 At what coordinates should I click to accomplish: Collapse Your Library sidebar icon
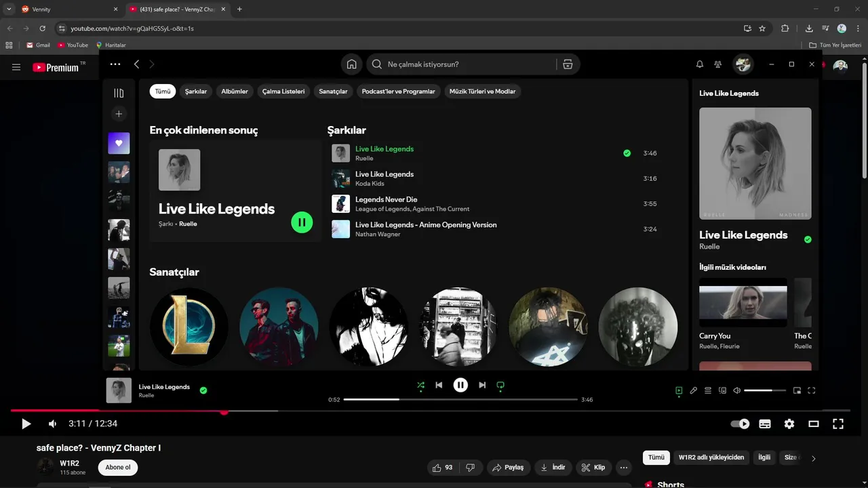point(119,93)
